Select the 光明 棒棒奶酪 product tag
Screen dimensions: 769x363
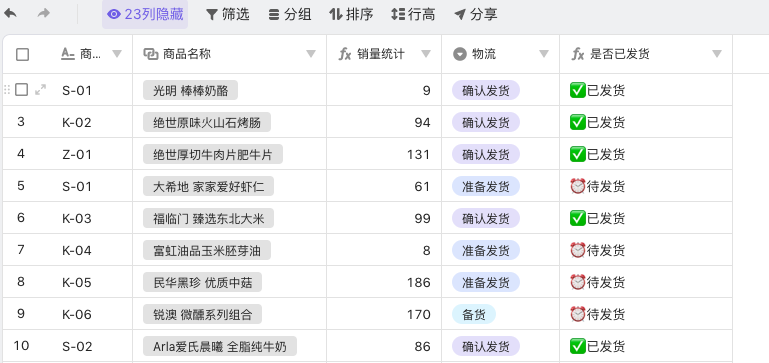point(190,90)
